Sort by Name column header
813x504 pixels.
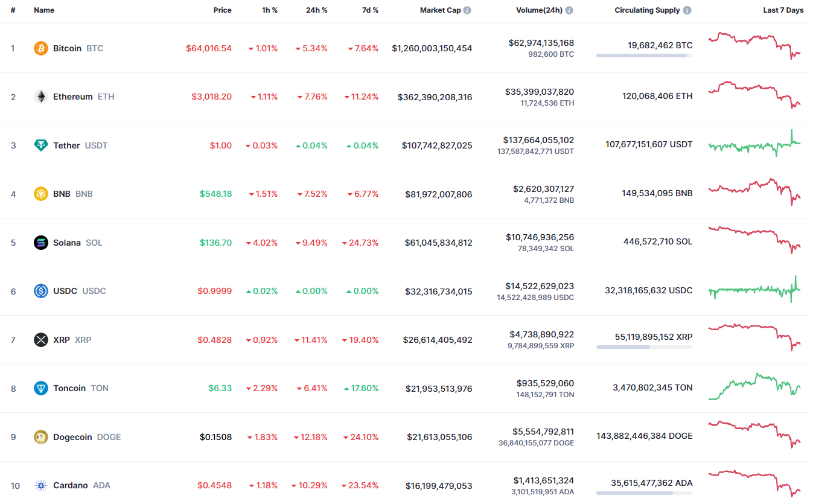pos(44,10)
